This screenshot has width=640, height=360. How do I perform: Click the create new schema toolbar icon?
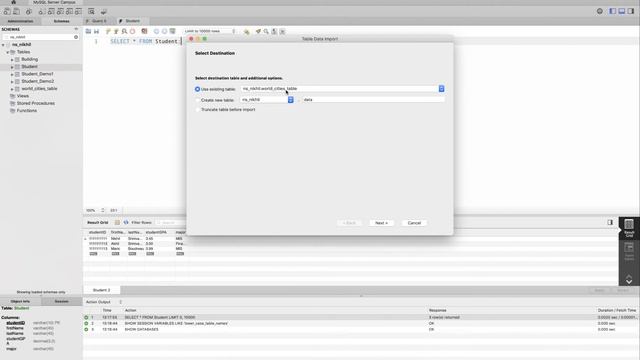[x=41, y=11]
